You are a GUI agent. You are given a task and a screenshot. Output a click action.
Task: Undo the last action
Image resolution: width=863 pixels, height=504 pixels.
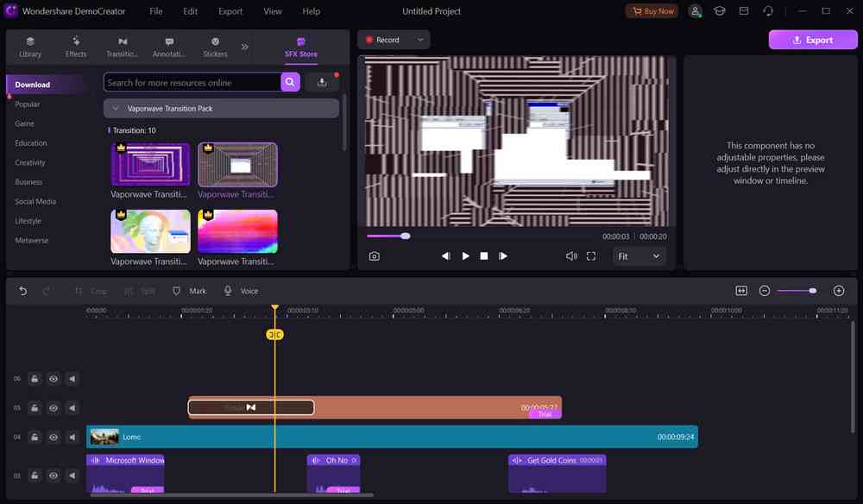22,291
